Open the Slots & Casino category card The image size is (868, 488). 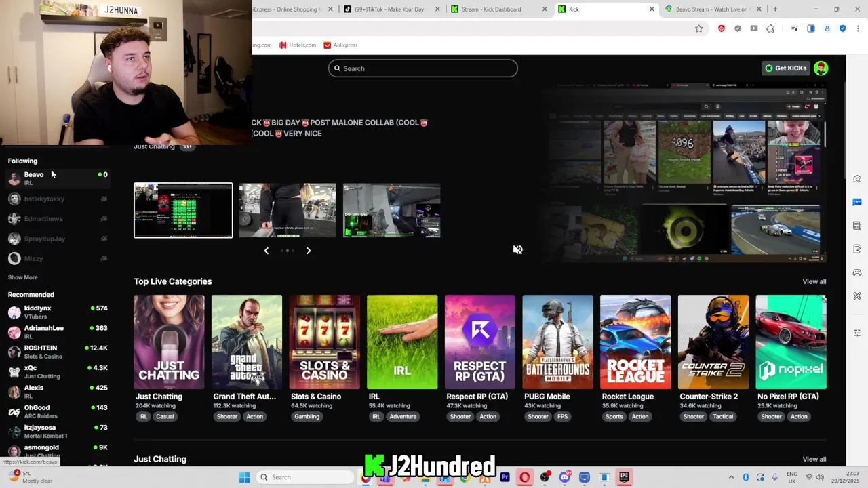tap(324, 342)
